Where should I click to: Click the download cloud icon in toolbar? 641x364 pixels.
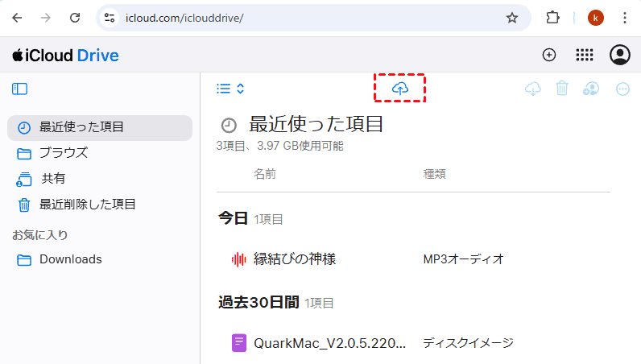[x=532, y=89]
